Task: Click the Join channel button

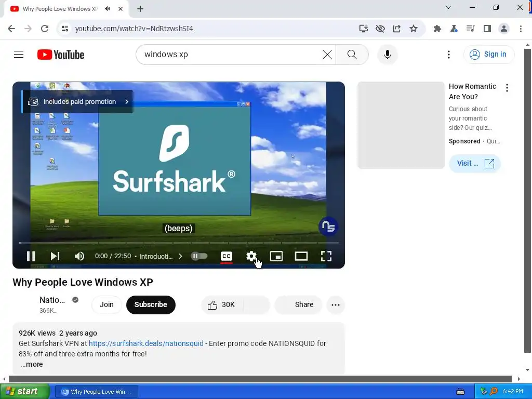Action: pos(107,304)
